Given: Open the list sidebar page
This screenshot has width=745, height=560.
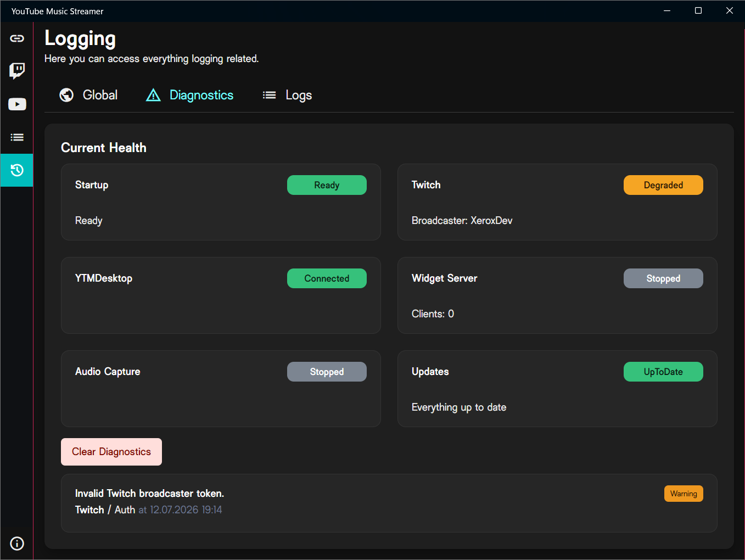Looking at the screenshot, I should click(17, 137).
